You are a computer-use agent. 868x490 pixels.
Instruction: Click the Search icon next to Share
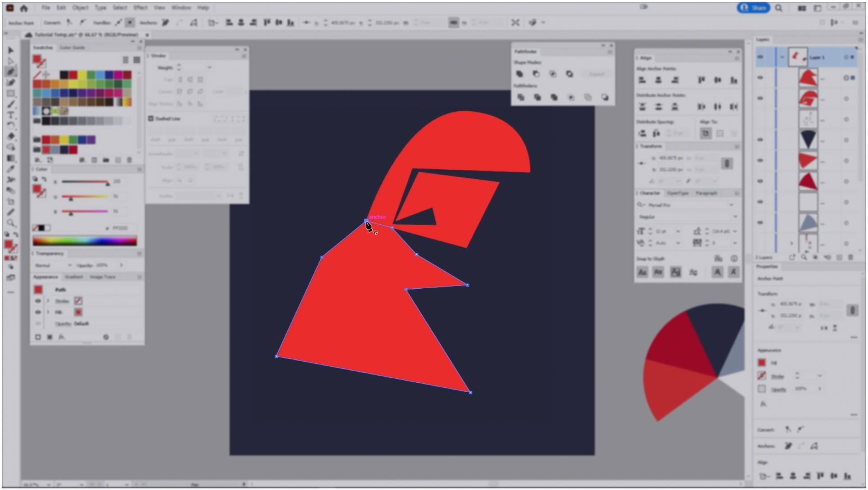pos(779,8)
